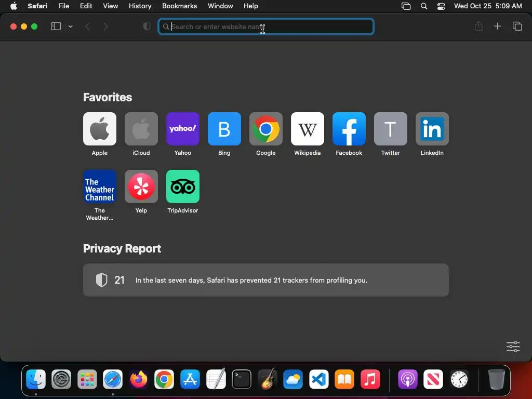This screenshot has height=399, width=532.
Task: Launch Visual Studio Code from Dock
Action: 318,379
